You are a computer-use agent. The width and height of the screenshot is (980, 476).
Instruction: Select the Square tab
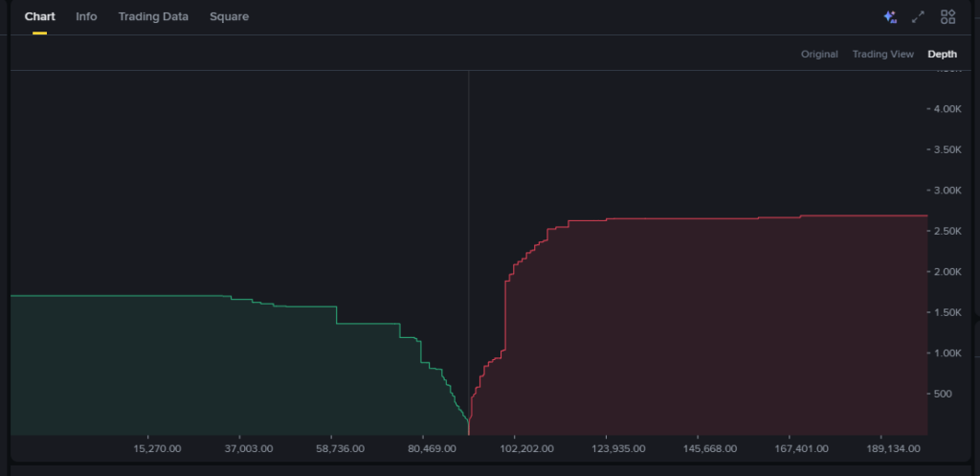click(x=229, y=17)
